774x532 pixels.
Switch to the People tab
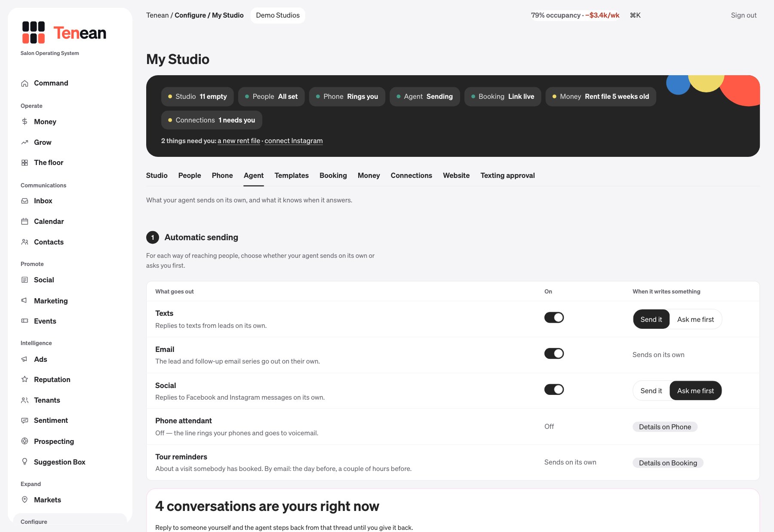[x=190, y=175]
